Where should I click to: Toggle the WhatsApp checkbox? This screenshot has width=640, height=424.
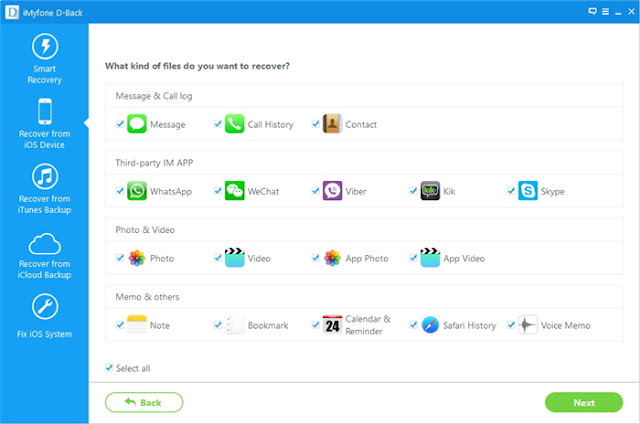tap(120, 191)
